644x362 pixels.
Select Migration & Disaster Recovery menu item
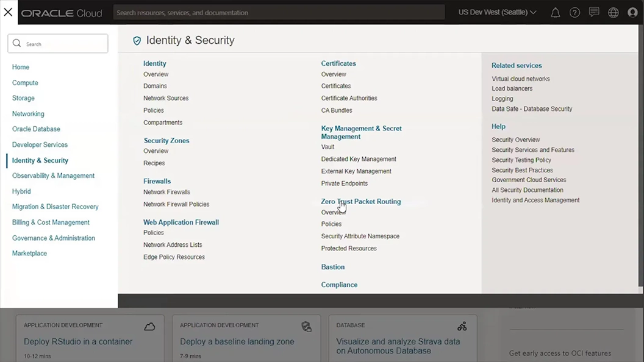coord(55,207)
